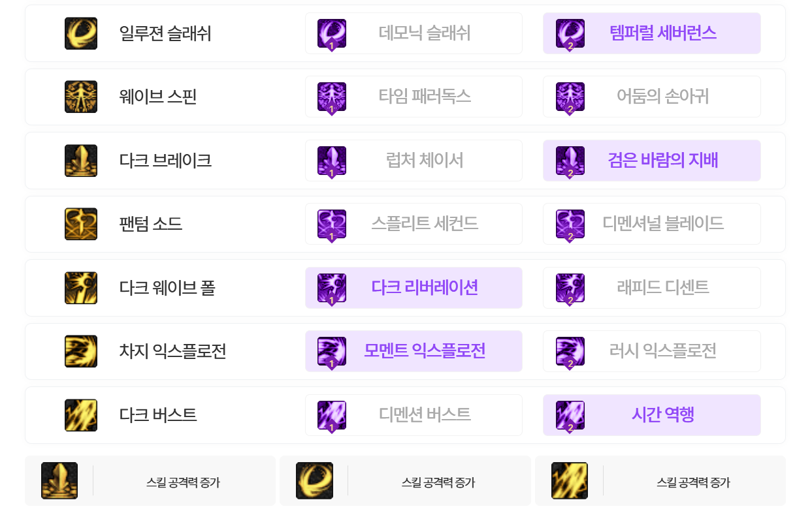Image resolution: width=812 pixels, height=515 pixels.
Task: Click the 다크 브레이크 icon in the bottom bonus row
Action: coord(59,481)
